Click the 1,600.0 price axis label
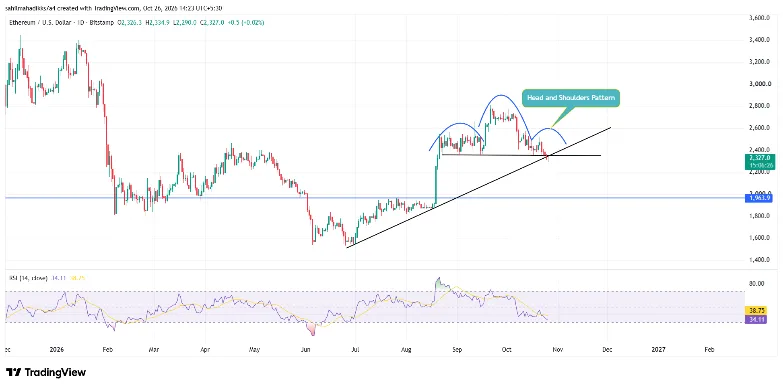The width and height of the screenshot is (783, 388). pos(761,238)
